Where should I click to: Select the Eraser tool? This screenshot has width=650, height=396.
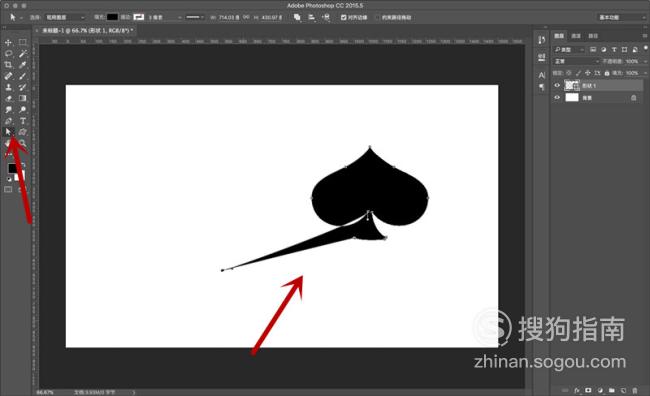(8, 98)
